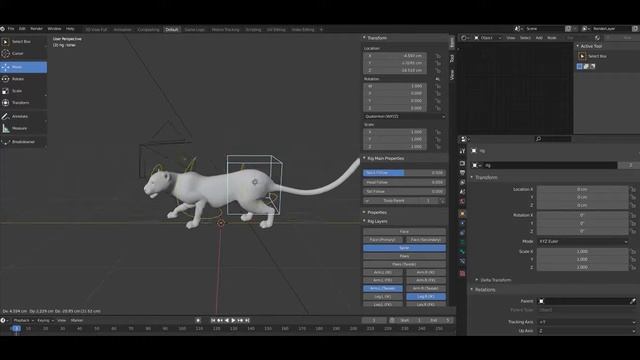Image resolution: width=640 pixels, height=360 pixels.
Task: Select the Annotate tool
Action: [x=23, y=116]
